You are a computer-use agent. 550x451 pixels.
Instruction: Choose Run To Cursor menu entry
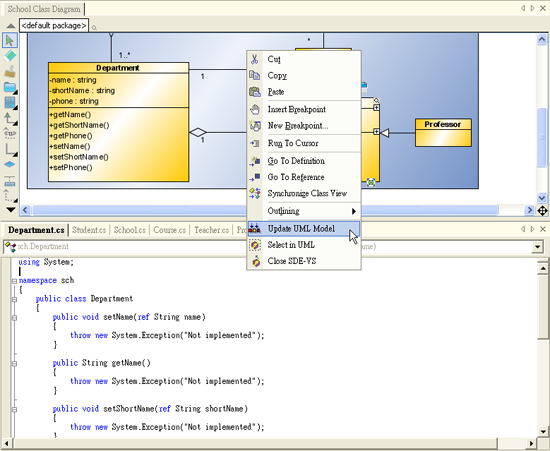coord(304,143)
